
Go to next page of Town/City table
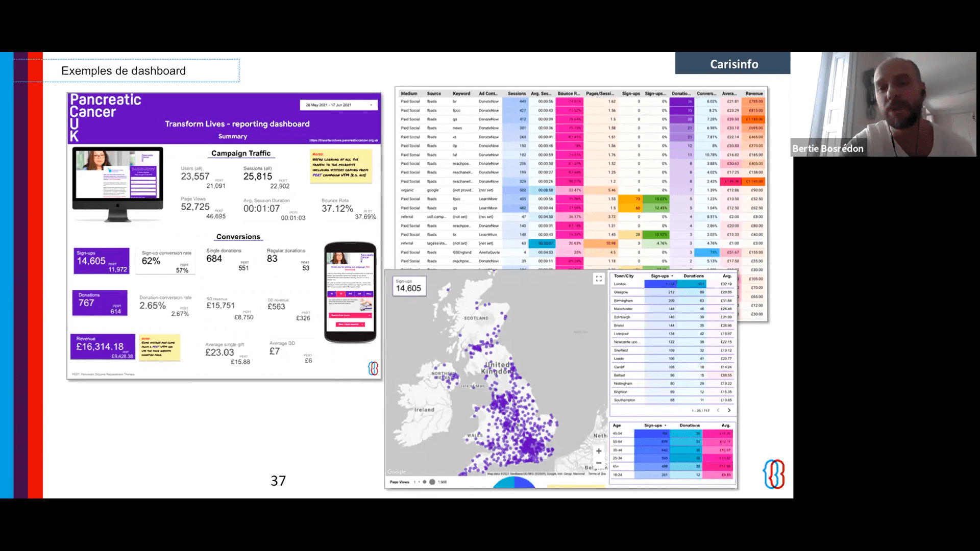(x=729, y=410)
